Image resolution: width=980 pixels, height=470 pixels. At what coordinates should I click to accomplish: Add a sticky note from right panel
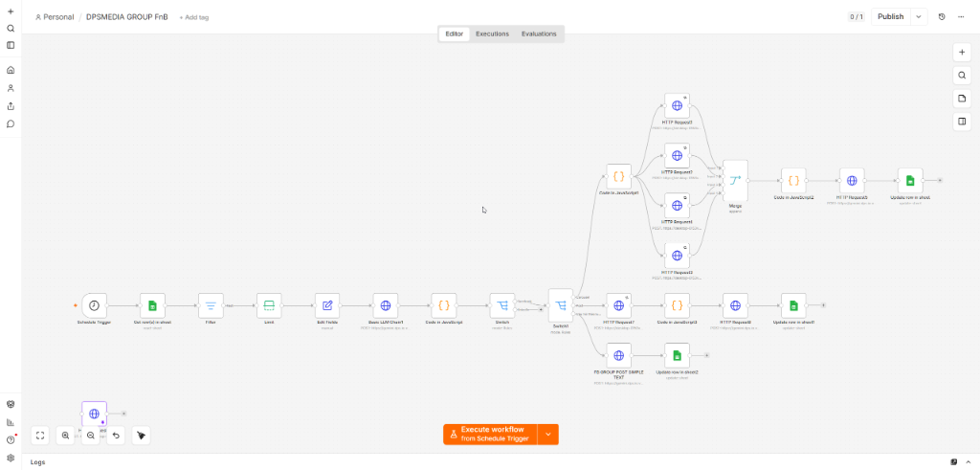click(x=962, y=99)
